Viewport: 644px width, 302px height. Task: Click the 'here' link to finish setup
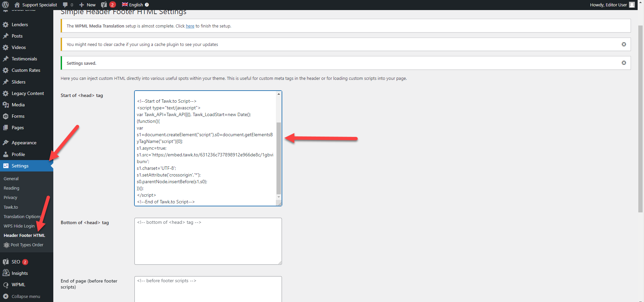(x=190, y=26)
